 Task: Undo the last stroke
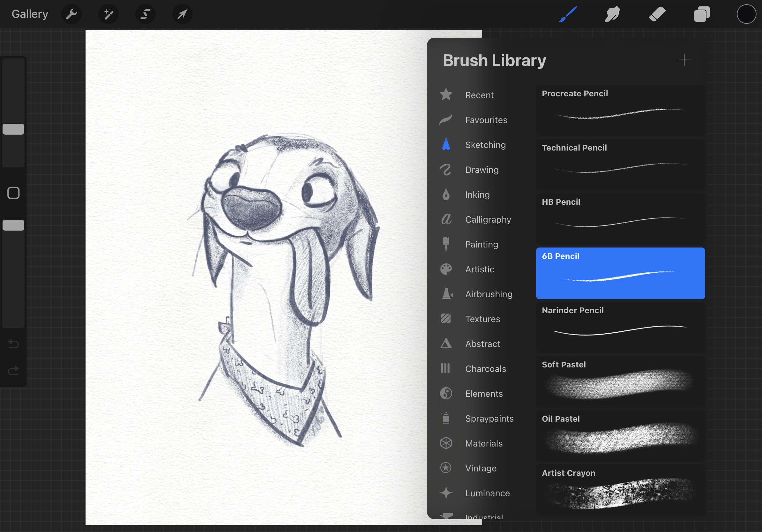(x=13, y=344)
